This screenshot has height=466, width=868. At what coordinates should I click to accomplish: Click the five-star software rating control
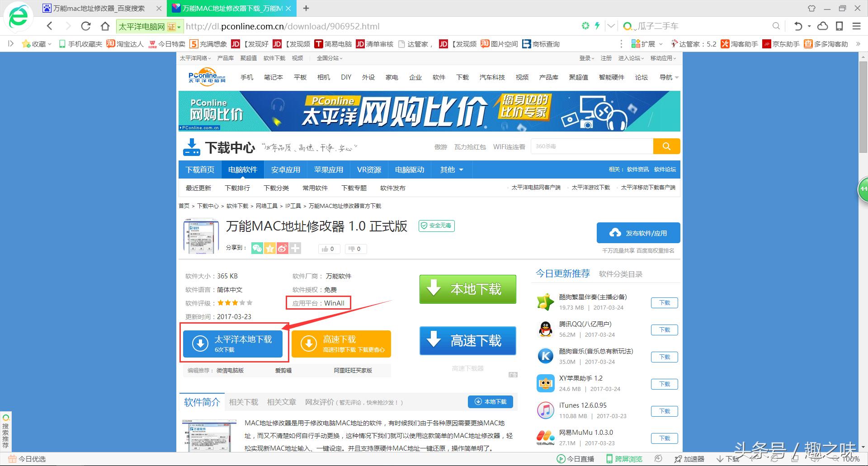point(235,303)
